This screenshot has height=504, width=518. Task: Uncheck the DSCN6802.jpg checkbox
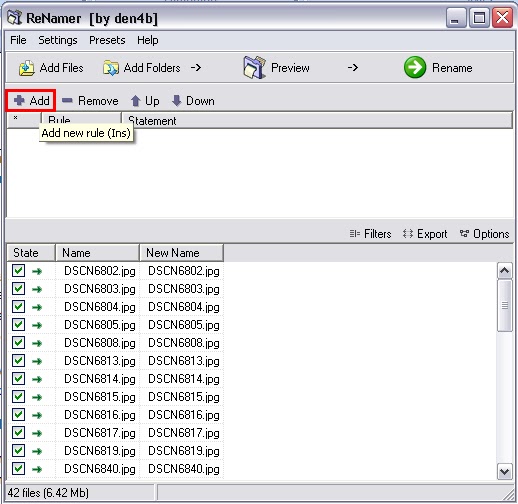point(18,270)
